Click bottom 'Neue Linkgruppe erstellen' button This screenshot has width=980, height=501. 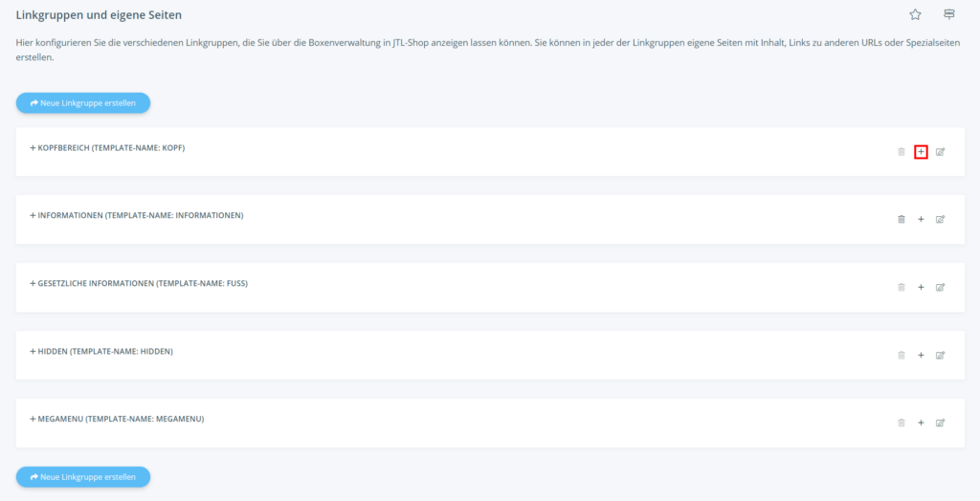83,476
